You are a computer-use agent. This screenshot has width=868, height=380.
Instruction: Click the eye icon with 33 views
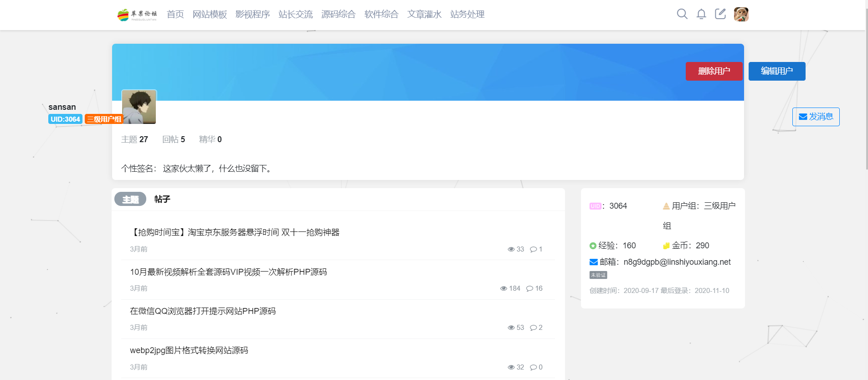[x=511, y=249]
